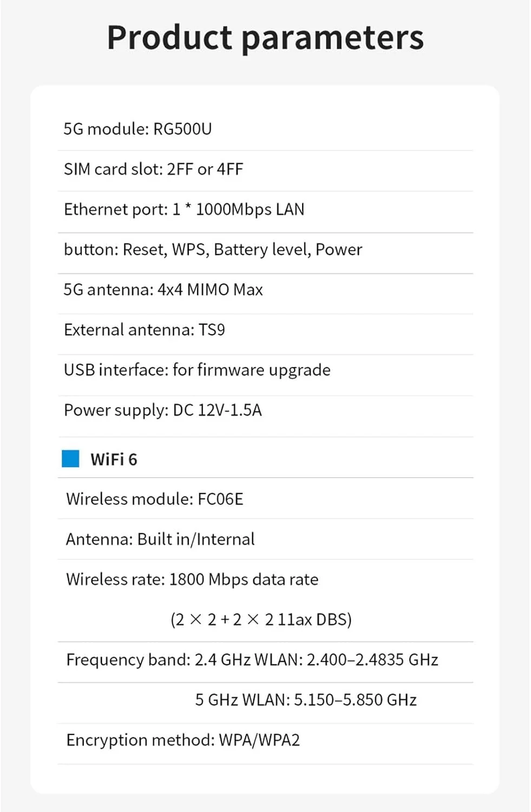Click the WiFi 6 section title
This screenshot has height=812, width=531.
point(114,459)
